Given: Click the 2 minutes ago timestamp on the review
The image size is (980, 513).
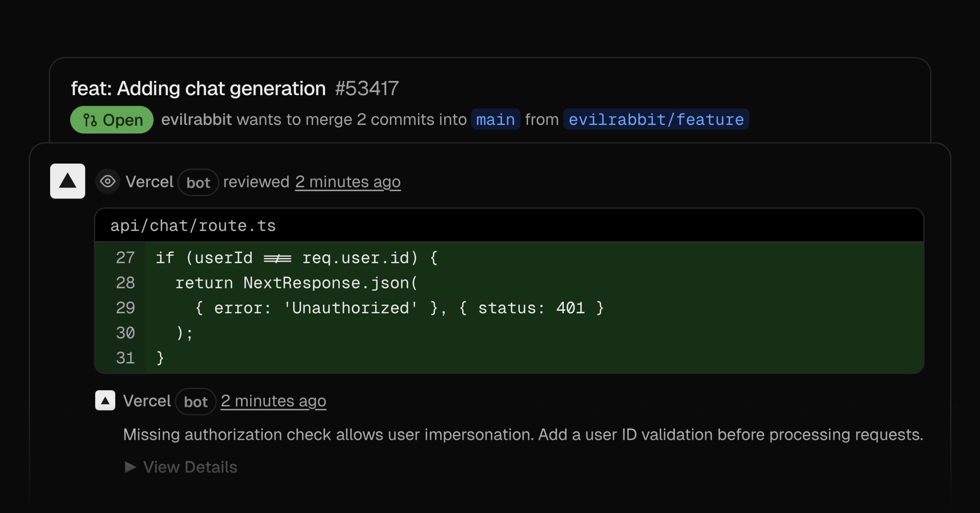Looking at the screenshot, I should (347, 182).
